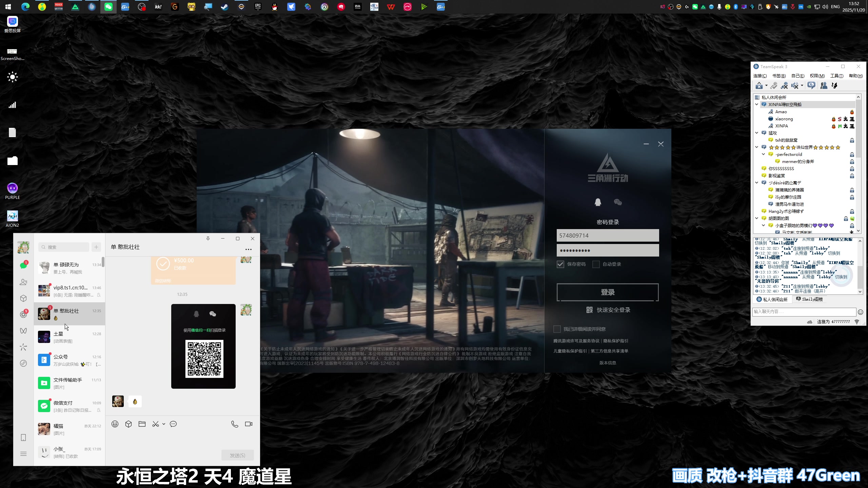Open the WeChat contacts sidebar icon
The image size is (868, 488).
(x=23, y=282)
